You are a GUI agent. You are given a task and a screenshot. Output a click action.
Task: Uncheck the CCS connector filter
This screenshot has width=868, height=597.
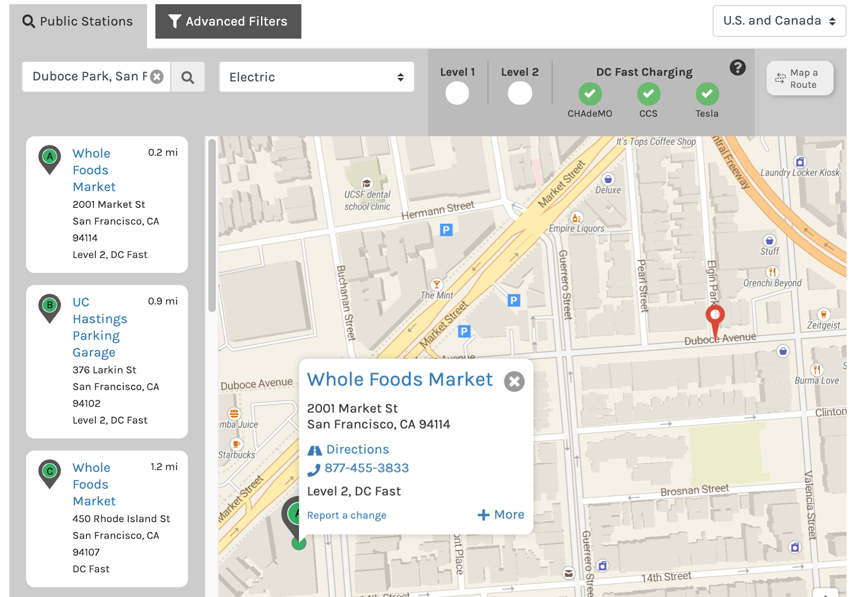pyautogui.click(x=648, y=94)
